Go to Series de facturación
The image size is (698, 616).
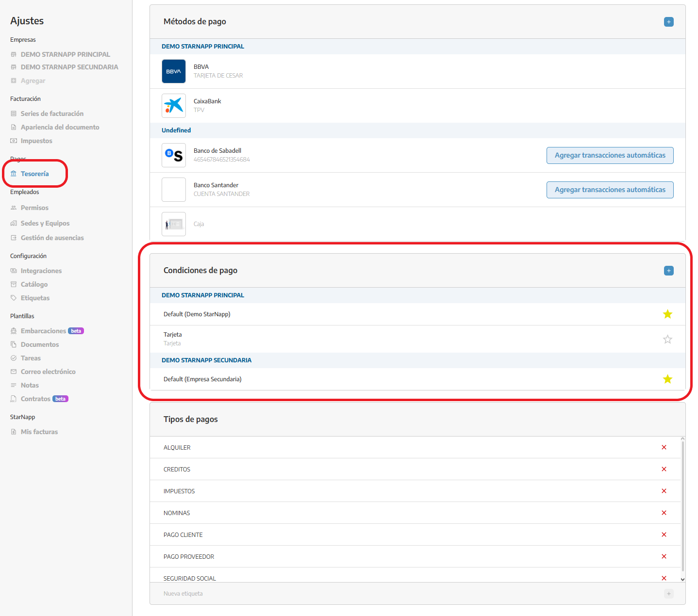pos(52,113)
